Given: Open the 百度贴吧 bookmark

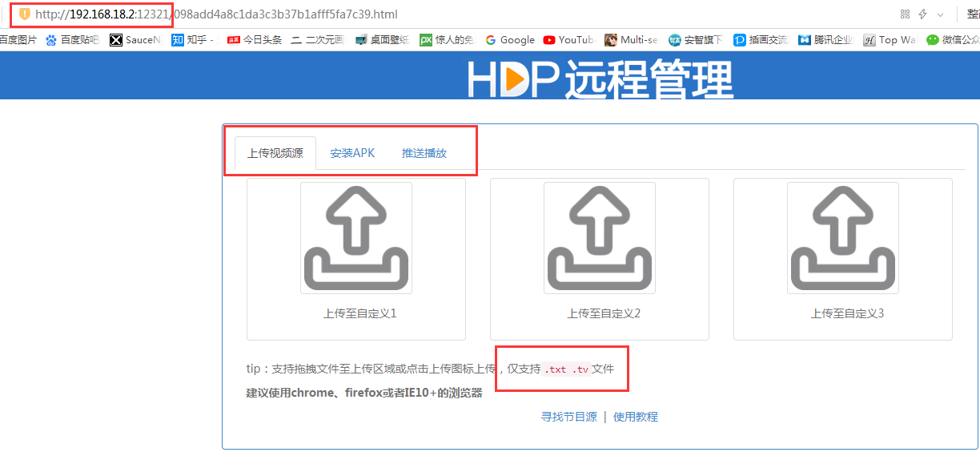Looking at the screenshot, I should (x=72, y=39).
